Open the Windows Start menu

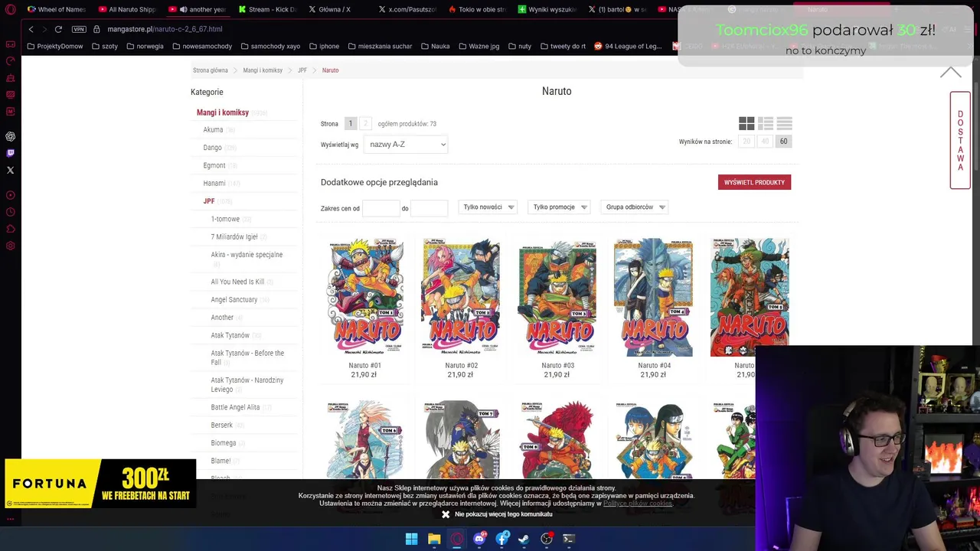[411, 539]
